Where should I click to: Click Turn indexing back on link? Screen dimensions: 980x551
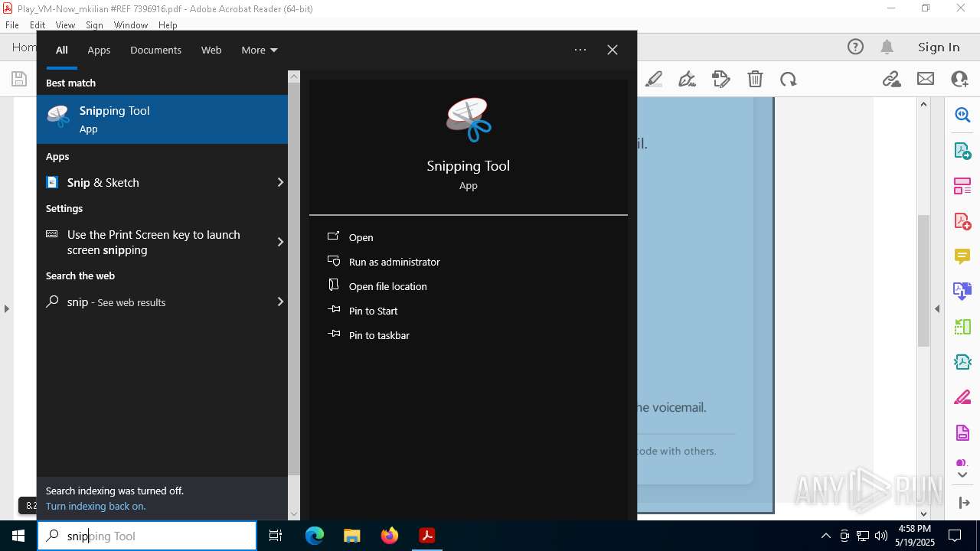(x=96, y=506)
